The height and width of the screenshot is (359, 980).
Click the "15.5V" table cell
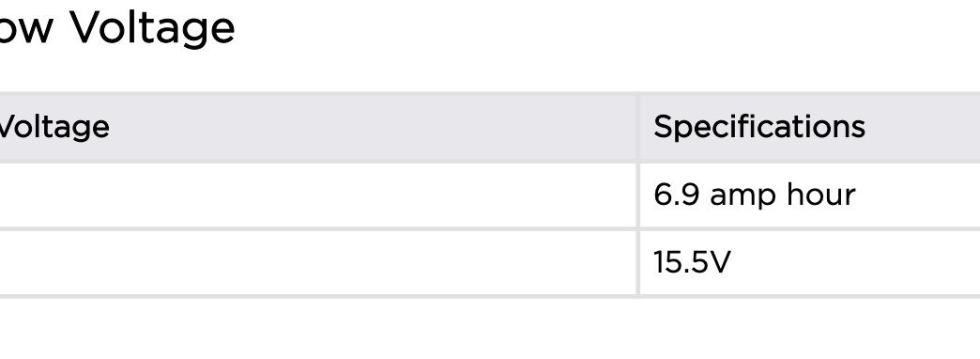click(x=810, y=263)
